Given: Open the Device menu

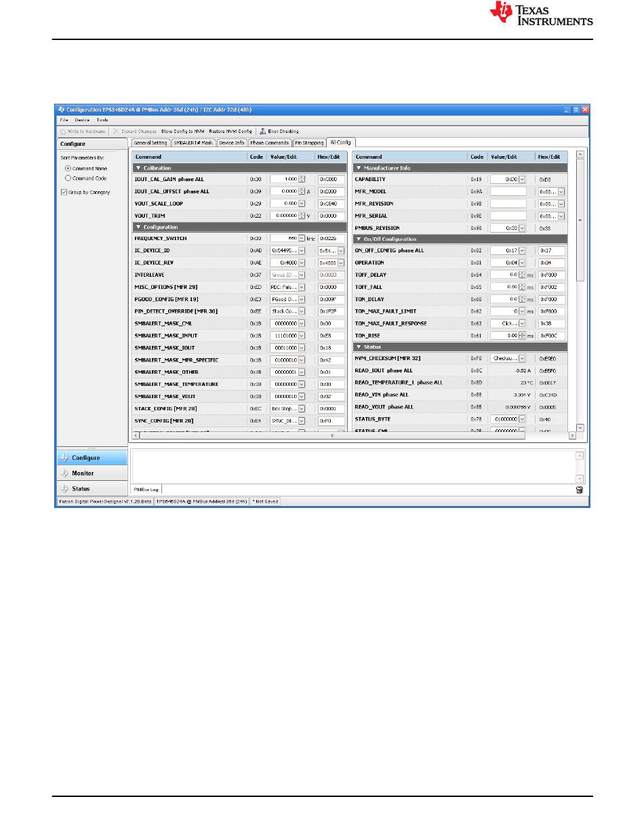Looking at the screenshot, I should [x=82, y=120].
